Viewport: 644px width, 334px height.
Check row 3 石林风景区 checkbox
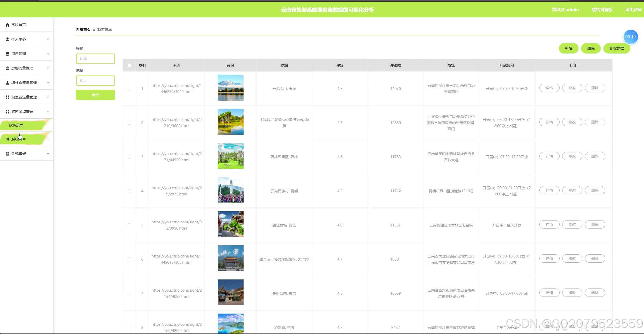coord(129,157)
